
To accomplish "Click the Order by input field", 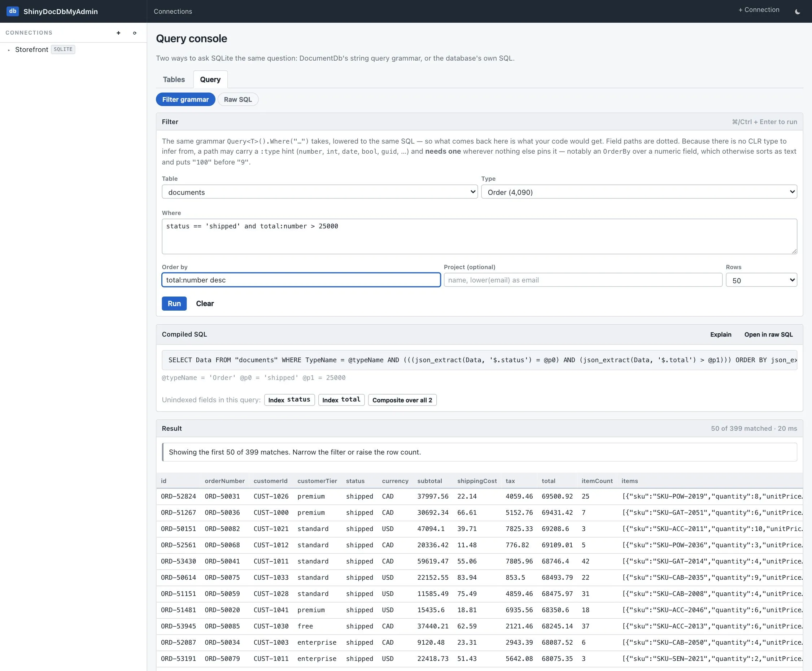I will click(301, 280).
